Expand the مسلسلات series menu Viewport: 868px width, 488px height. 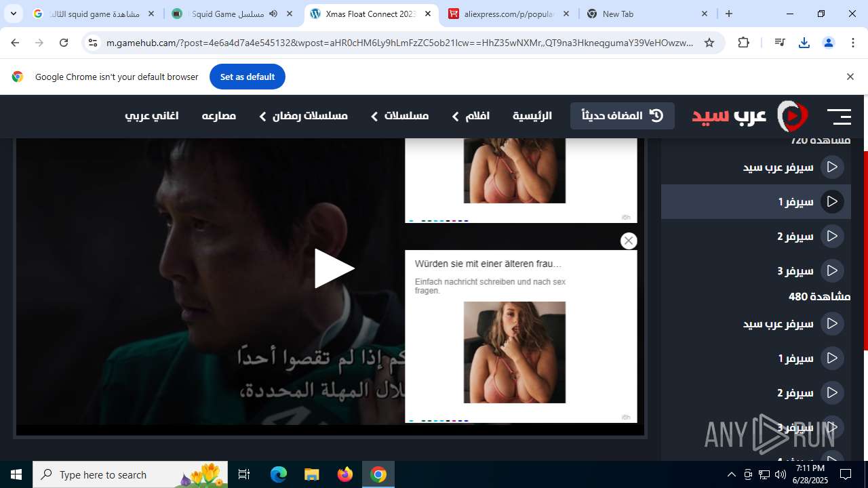(x=399, y=116)
